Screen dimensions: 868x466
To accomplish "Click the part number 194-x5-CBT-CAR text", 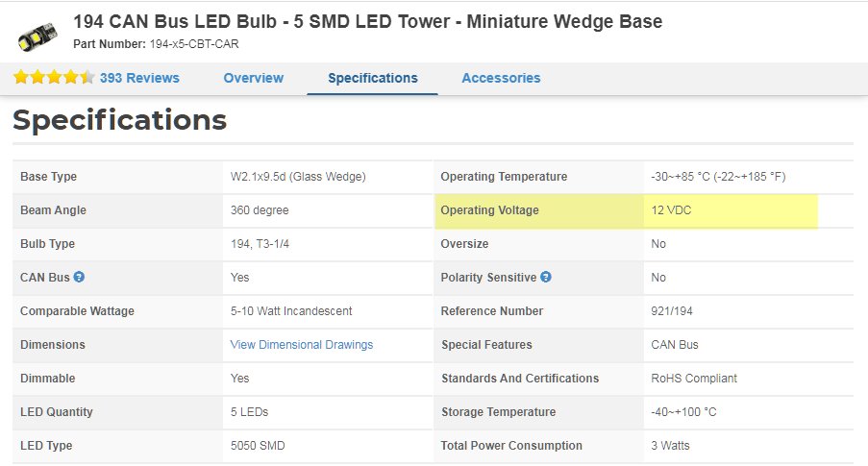I will coord(194,44).
